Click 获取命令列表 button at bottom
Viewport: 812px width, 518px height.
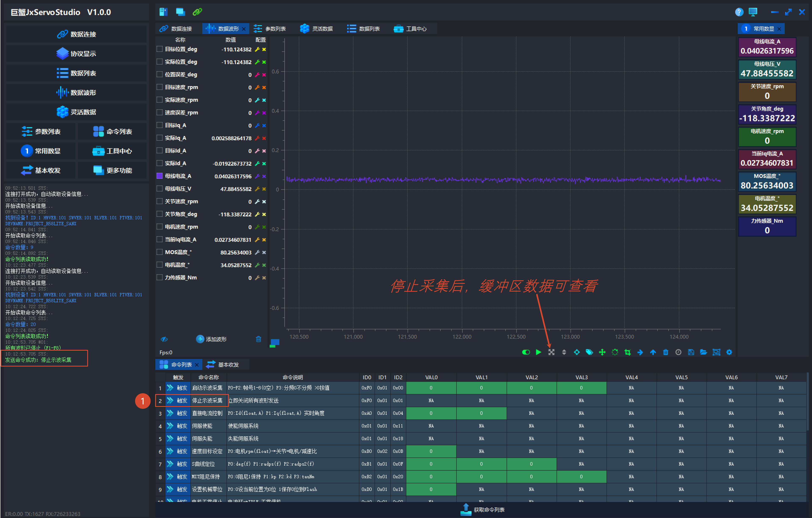pyautogui.click(x=483, y=510)
